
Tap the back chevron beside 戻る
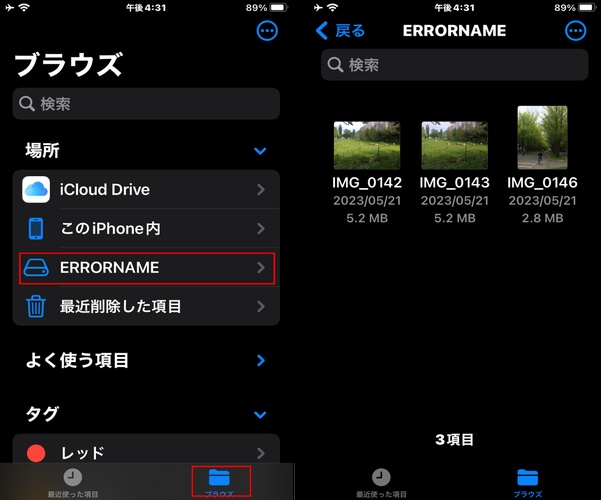coord(322,31)
